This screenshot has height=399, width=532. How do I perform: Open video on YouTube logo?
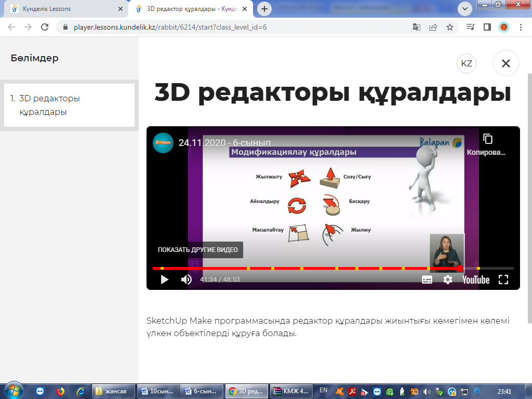(x=476, y=280)
